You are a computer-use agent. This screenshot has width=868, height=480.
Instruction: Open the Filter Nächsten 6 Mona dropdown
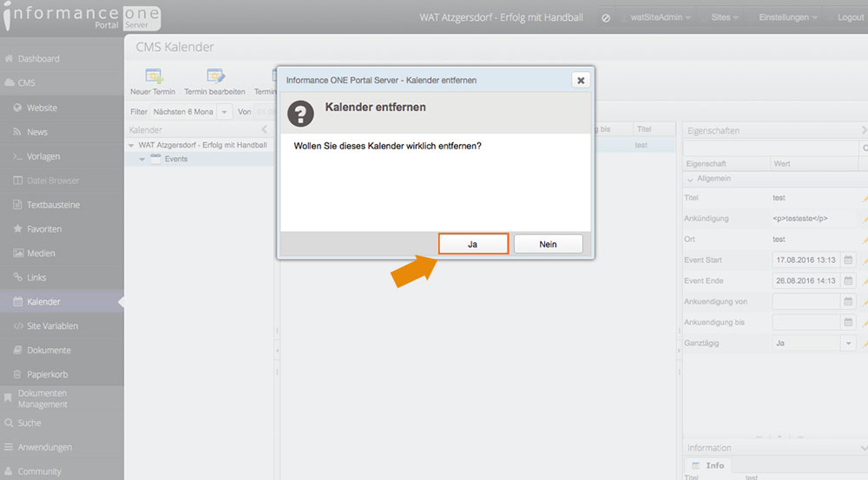click(224, 112)
